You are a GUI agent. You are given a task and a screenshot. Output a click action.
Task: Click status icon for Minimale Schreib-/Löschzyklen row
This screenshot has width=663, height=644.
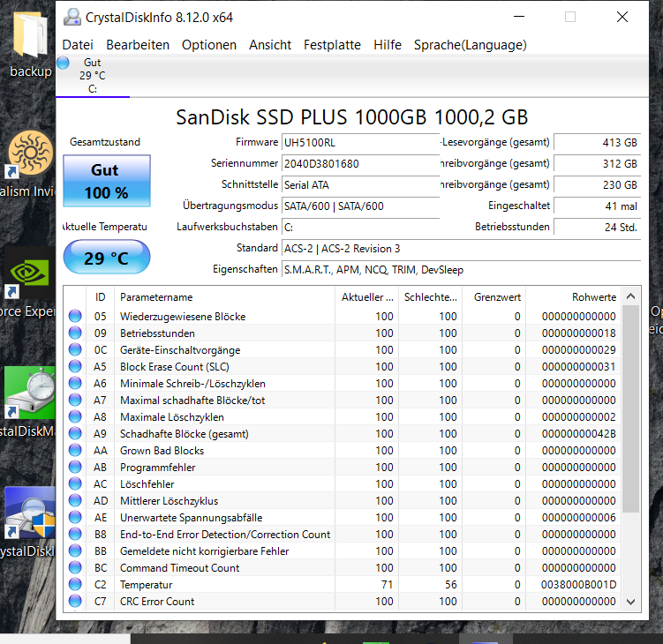[x=75, y=383]
